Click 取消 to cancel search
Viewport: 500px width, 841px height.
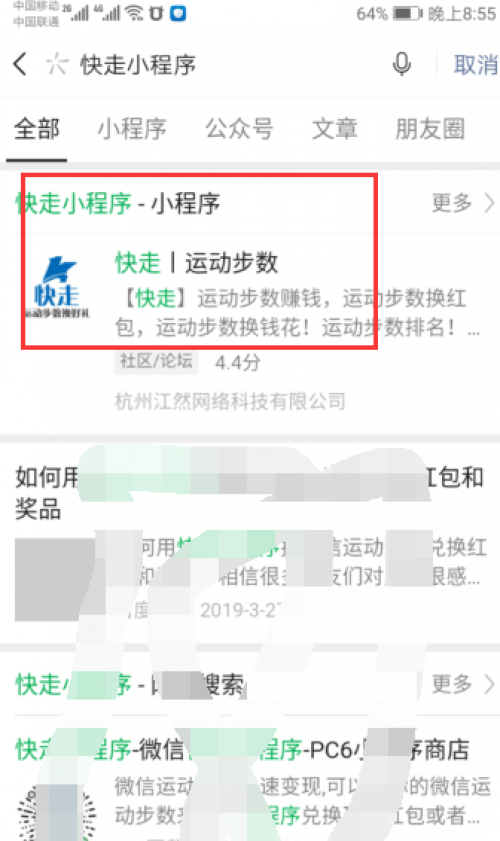click(x=475, y=65)
